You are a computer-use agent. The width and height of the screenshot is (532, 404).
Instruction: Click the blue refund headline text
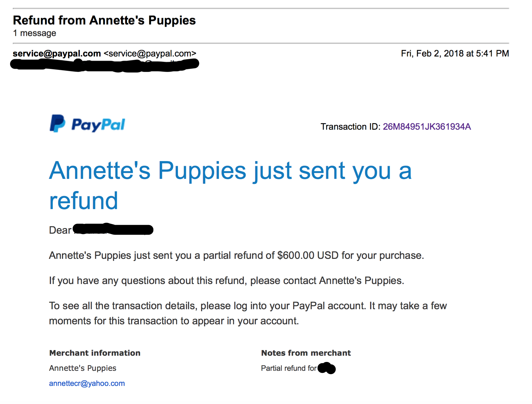230,185
